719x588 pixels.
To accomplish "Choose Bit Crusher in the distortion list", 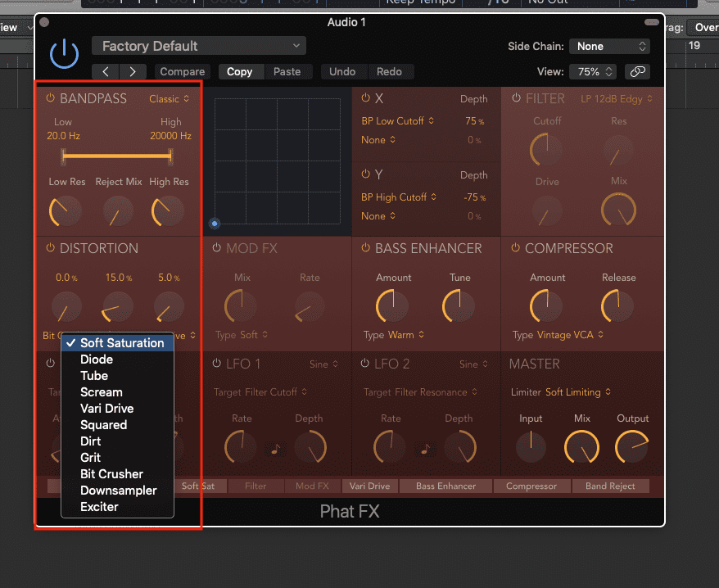I will point(111,474).
